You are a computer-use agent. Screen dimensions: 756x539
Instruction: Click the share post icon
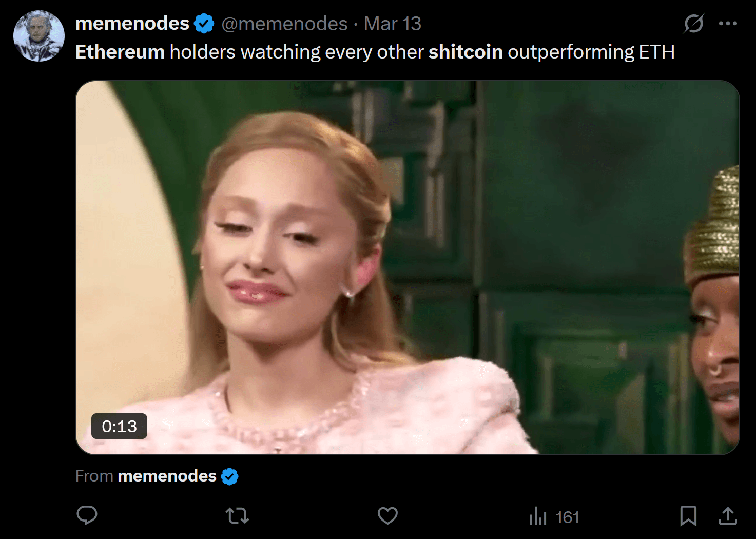pos(727,515)
